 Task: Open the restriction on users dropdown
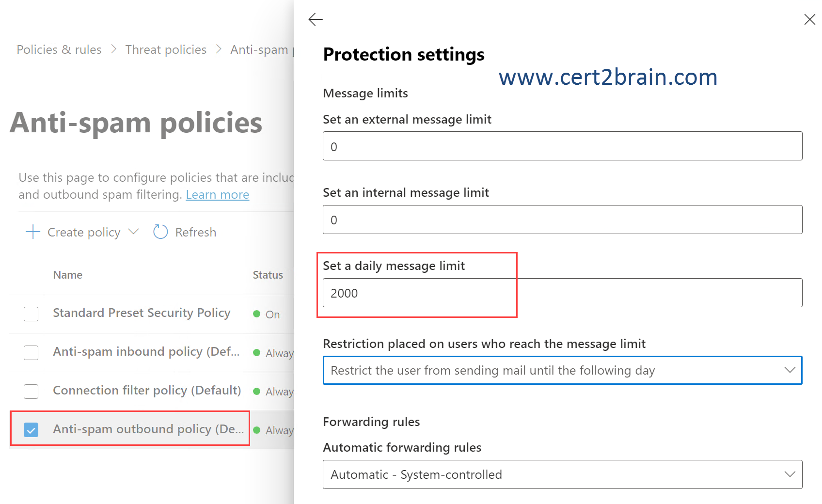[562, 370]
